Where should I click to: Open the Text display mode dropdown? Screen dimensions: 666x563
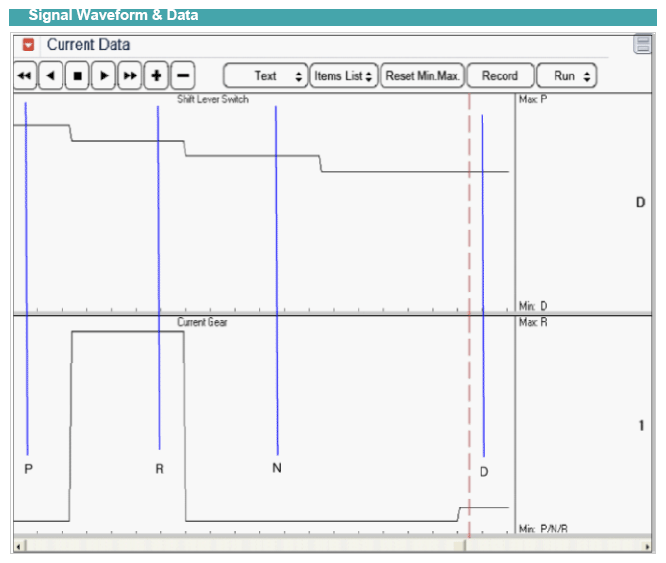point(265,76)
